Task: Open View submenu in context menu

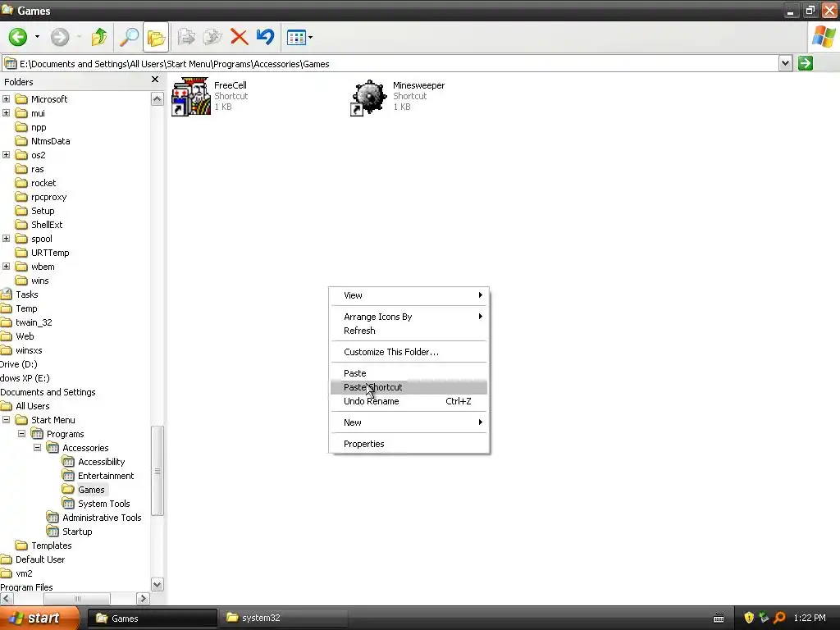Action: [409, 295]
